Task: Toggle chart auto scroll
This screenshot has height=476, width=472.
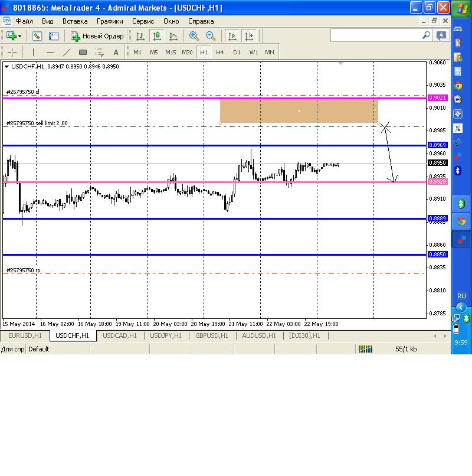Action: pos(232,36)
